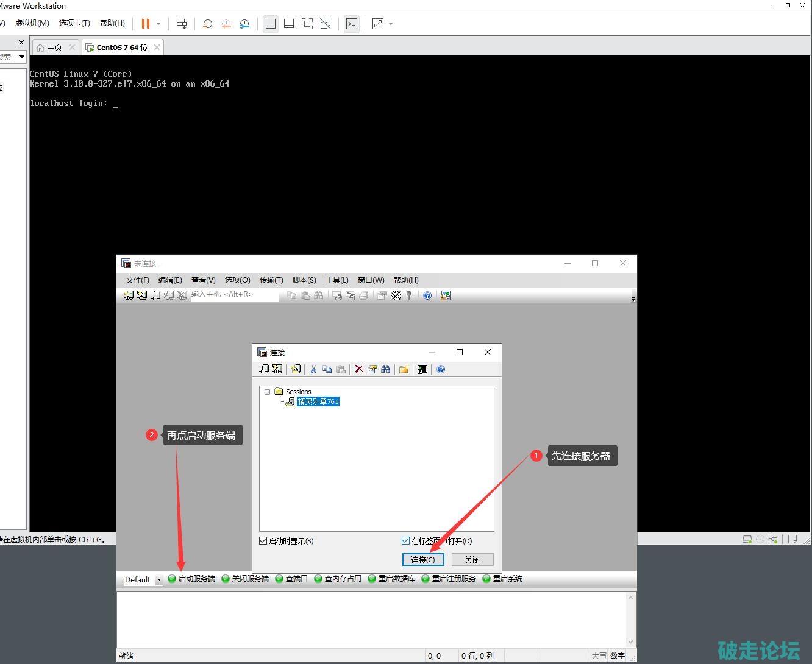Toggle the 在标签页中打开 checkbox
This screenshot has height=664, width=812.
(x=405, y=541)
